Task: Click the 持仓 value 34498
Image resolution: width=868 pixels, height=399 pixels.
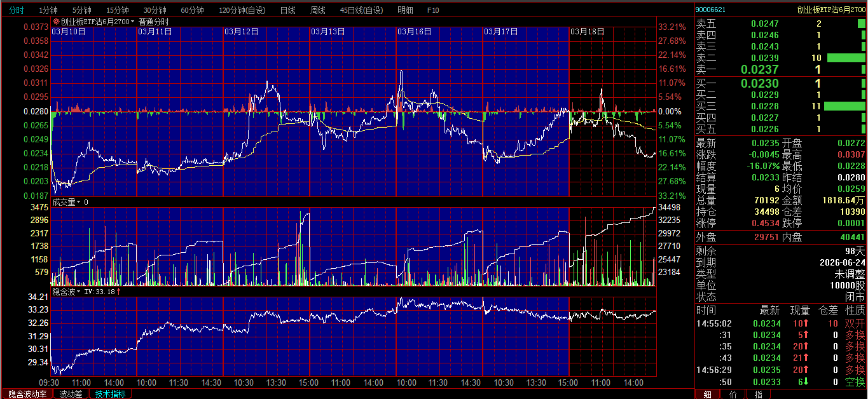Action: [x=766, y=212]
